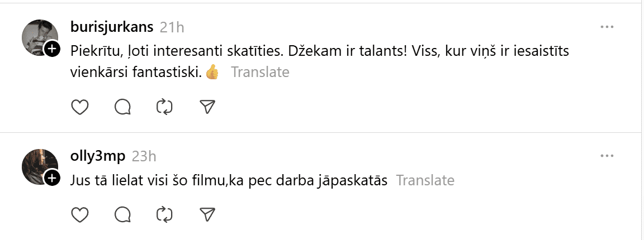Open more options for burisjurkans post
The image size is (644, 240).
607,27
